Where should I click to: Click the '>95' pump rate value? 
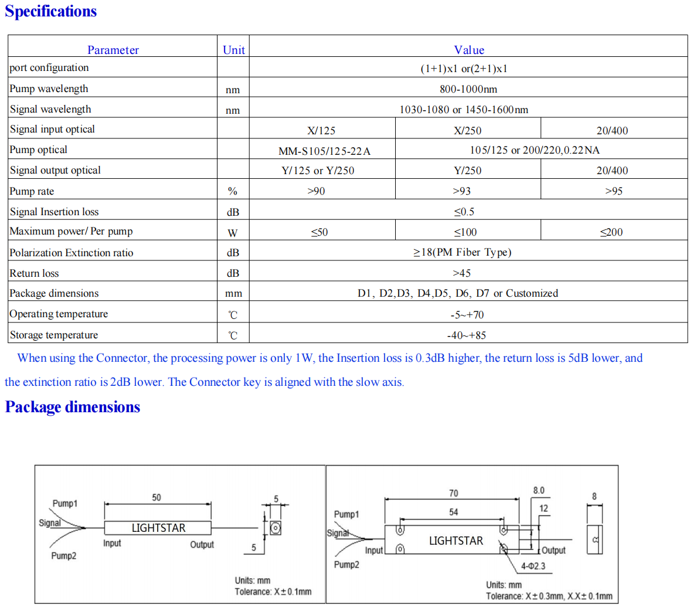pyautogui.click(x=614, y=191)
